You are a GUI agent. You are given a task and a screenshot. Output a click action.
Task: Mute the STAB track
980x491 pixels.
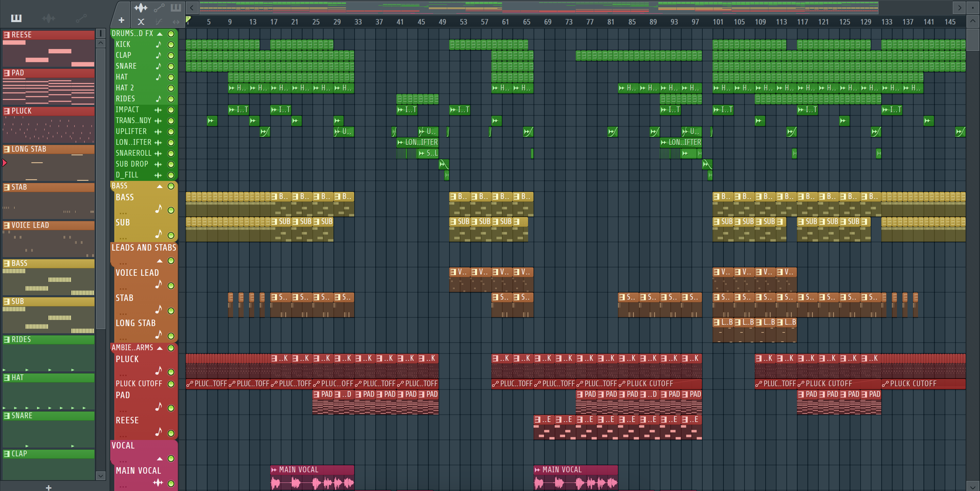(x=171, y=311)
